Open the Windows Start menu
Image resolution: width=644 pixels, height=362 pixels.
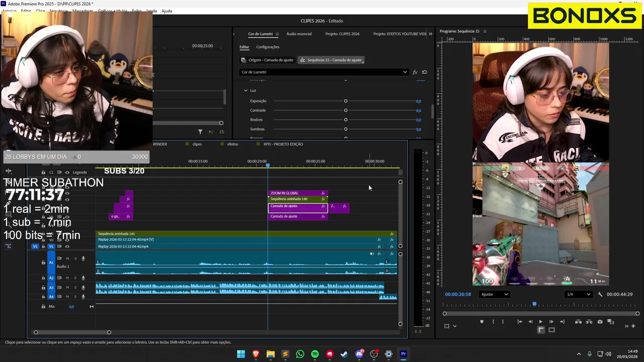click(241, 354)
